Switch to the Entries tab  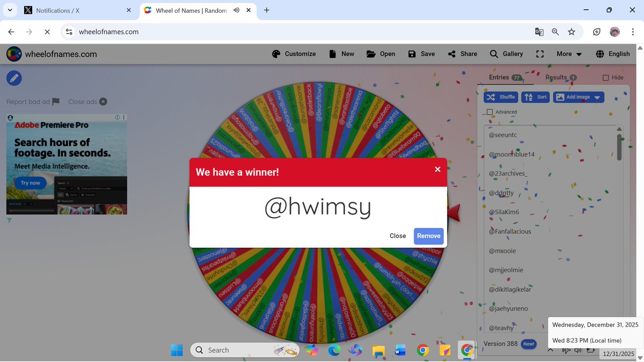tap(506, 77)
